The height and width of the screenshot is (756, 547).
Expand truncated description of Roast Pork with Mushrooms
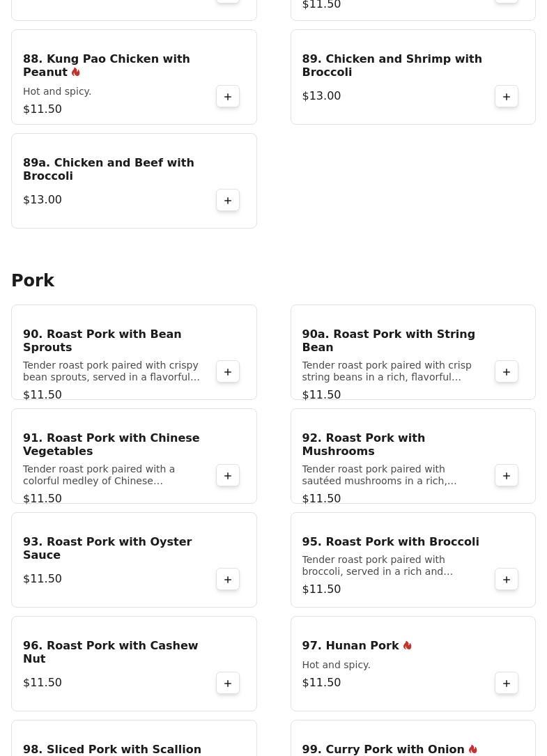pyautogui.click(x=379, y=475)
